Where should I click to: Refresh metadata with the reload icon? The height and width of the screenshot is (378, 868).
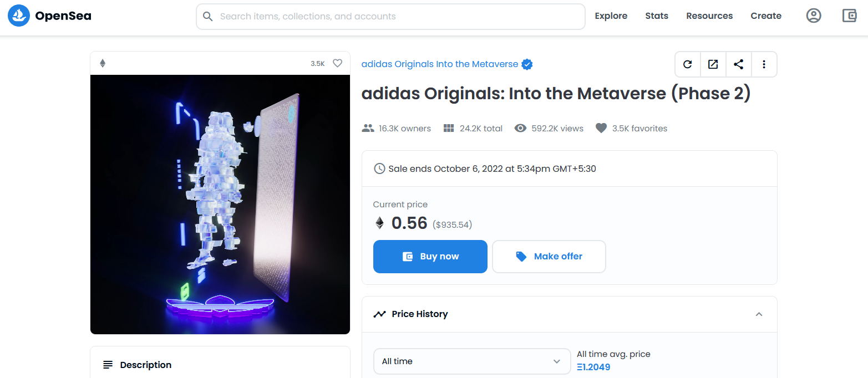[x=688, y=64]
